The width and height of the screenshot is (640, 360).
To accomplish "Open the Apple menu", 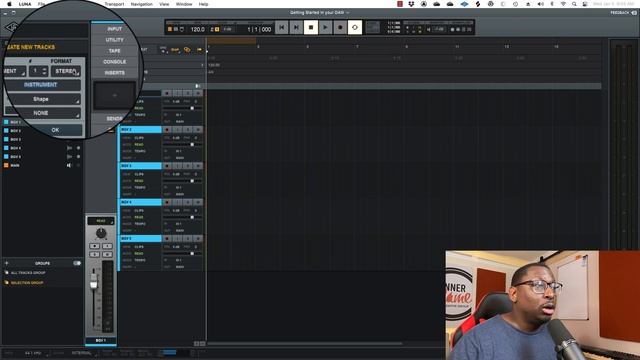I will [9, 4].
